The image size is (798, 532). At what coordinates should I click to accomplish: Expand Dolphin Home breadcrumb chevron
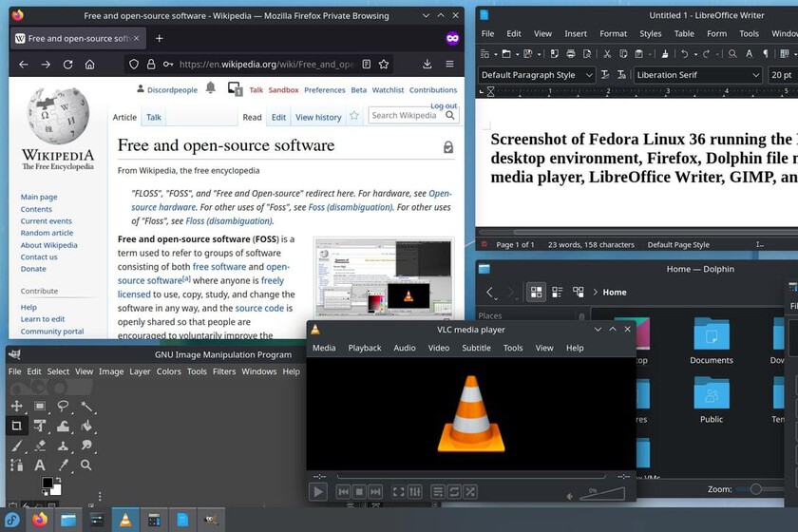coord(595,293)
